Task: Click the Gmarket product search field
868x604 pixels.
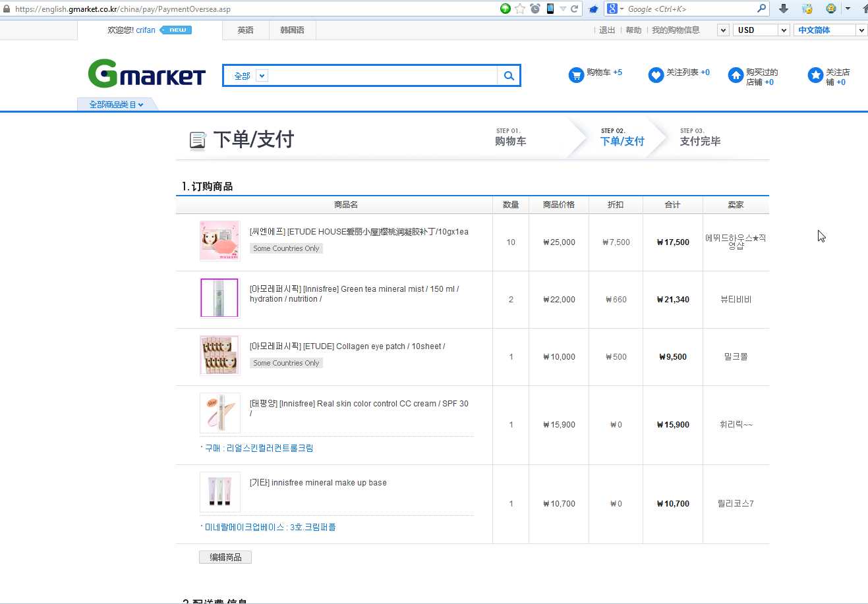Action: point(382,76)
